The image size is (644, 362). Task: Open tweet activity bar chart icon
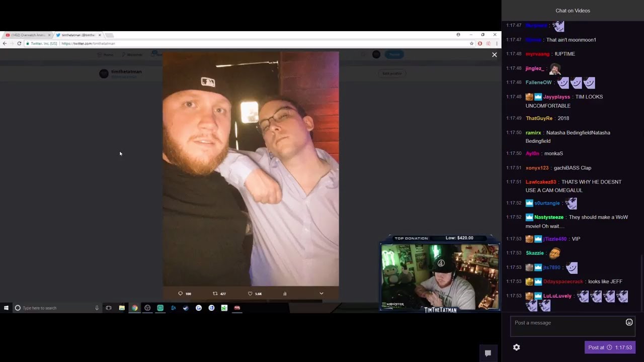[285, 294]
